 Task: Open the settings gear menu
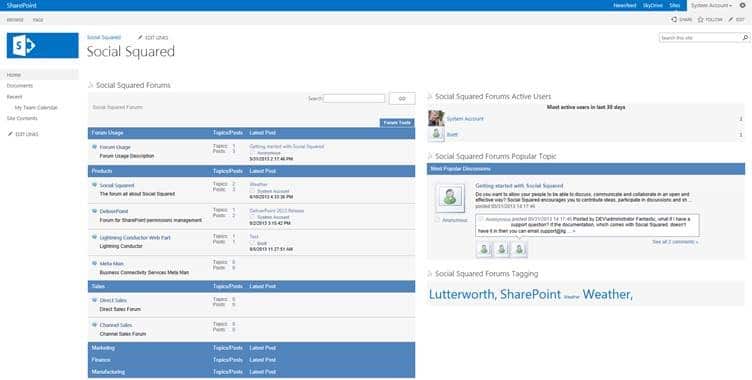coord(742,5)
